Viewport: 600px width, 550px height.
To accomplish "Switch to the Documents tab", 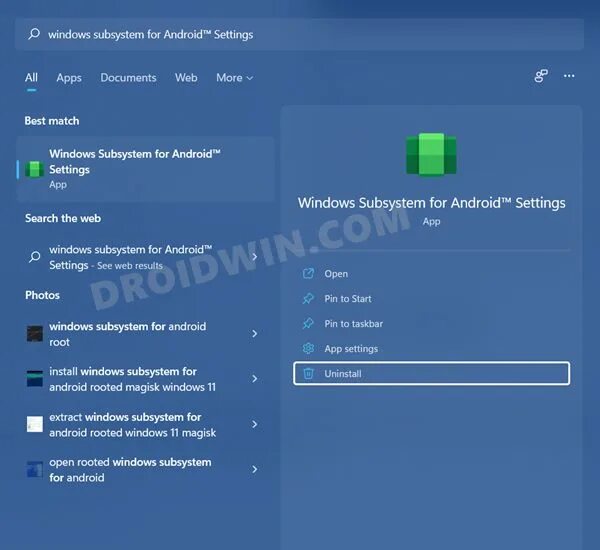I will [x=128, y=78].
